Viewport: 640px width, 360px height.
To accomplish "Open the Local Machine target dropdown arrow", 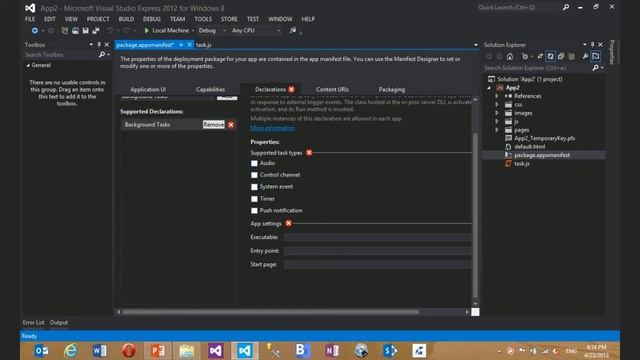I will [x=193, y=31].
